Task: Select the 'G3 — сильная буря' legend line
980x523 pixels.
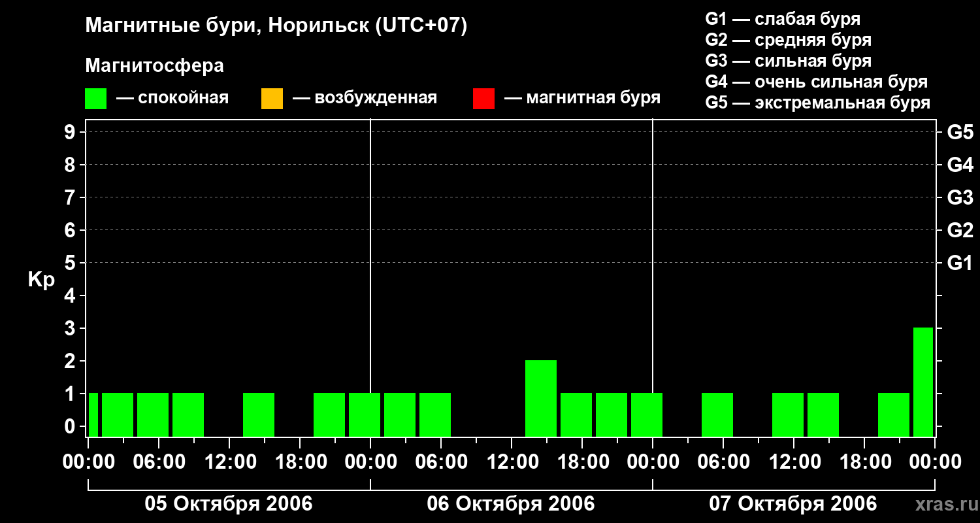Action: click(789, 61)
